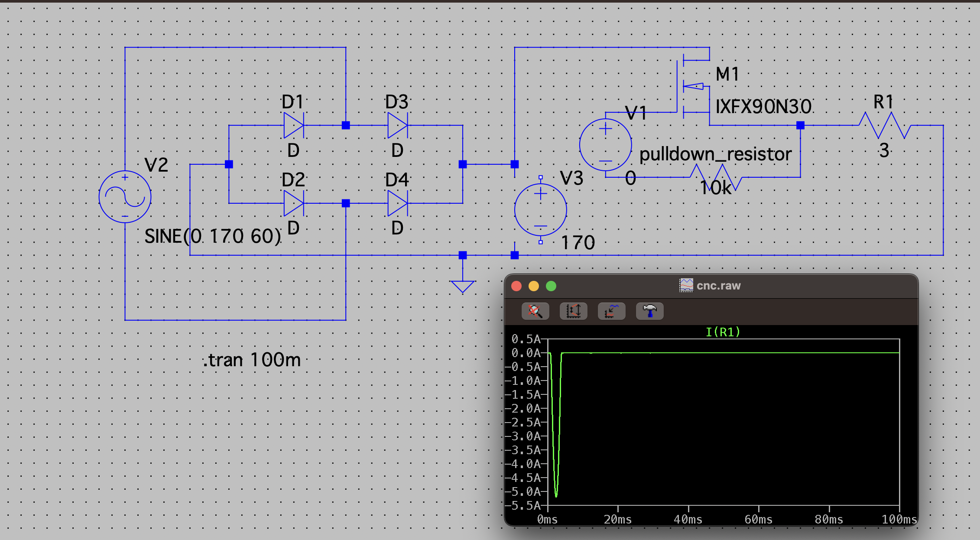Click the I(R1) trace label
The width and height of the screenshot is (980, 540).
click(723, 332)
